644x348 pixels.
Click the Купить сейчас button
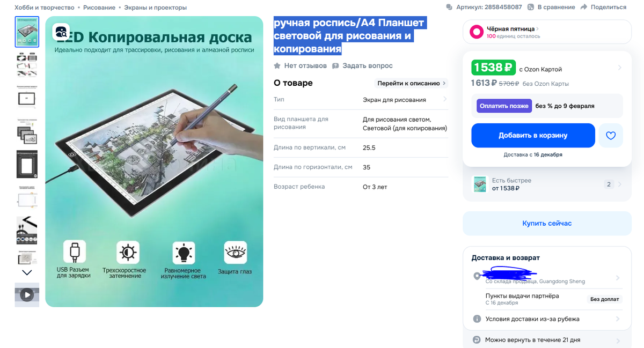point(547,223)
